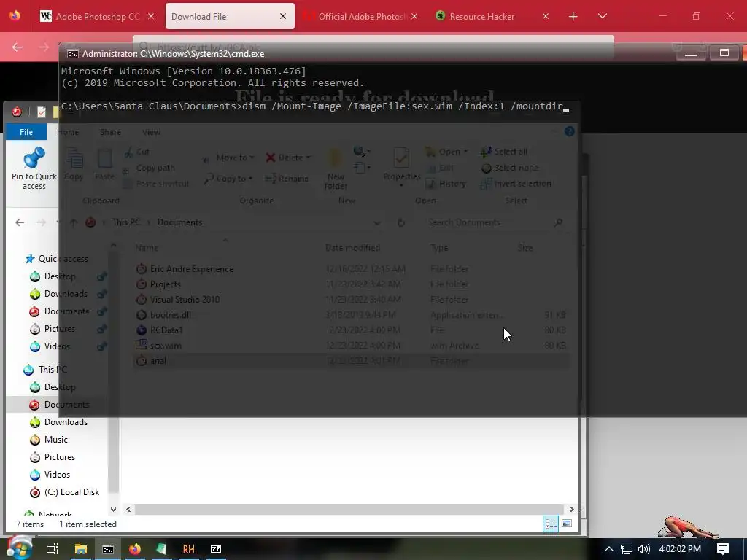Open the File tab in Explorer
This screenshot has height=560, width=747.
(26, 132)
